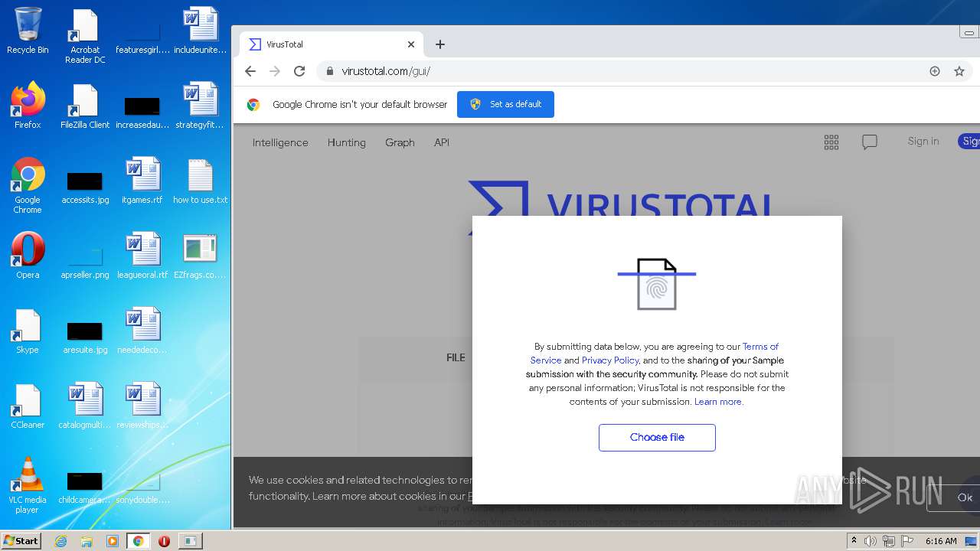Select the FILE tab
980x551 pixels.
pyautogui.click(x=456, y=357)
